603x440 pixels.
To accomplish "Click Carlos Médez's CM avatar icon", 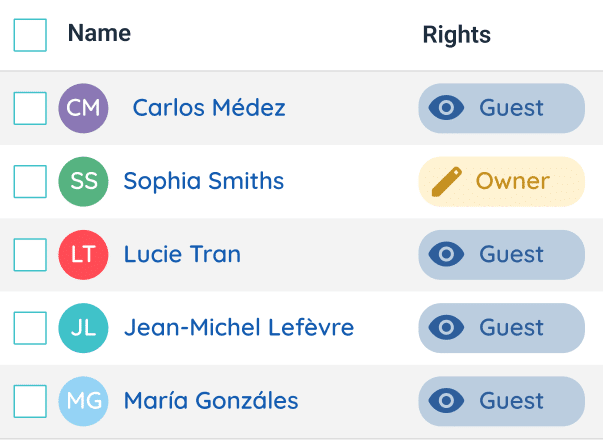I will tap(84, 108).
